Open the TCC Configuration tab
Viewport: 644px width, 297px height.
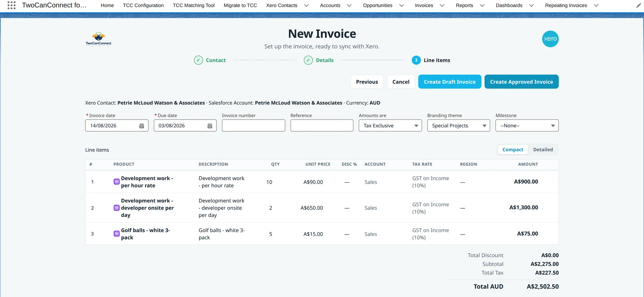(143, 6)
